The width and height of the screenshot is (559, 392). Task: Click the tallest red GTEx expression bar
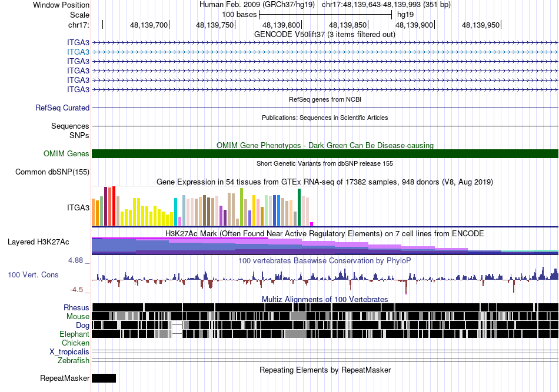tap(114, 206)
